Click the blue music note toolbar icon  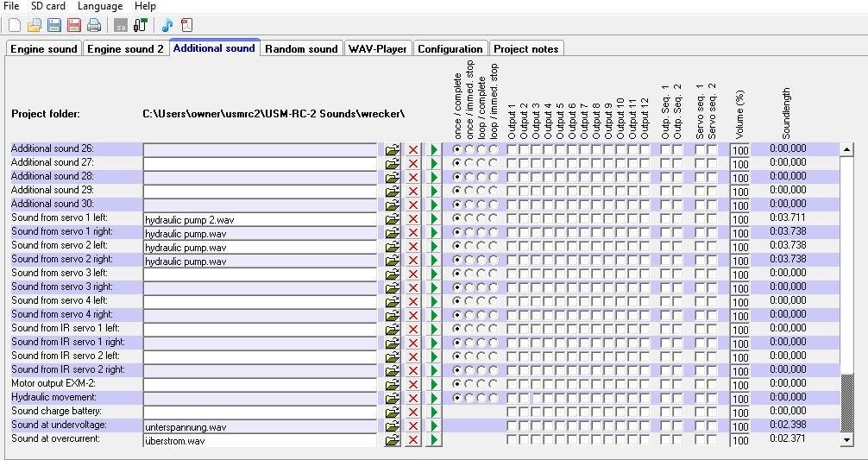click(167, 25)
